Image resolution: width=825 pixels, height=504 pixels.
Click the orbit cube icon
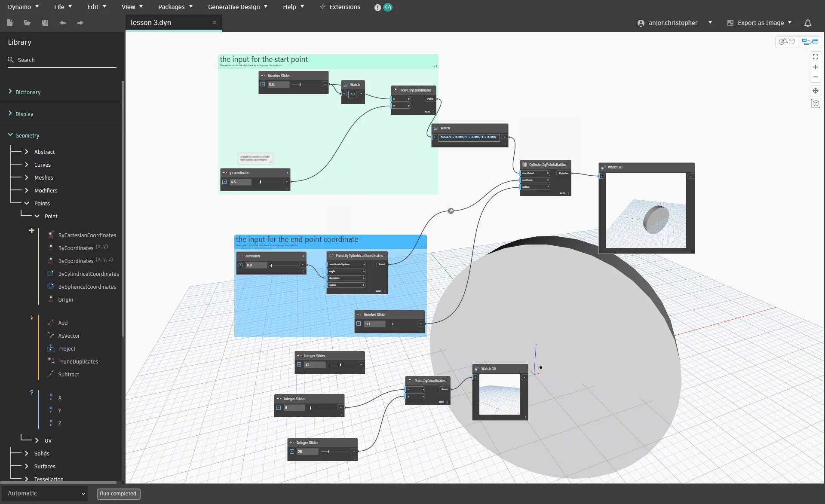click(x=815, y=104)
